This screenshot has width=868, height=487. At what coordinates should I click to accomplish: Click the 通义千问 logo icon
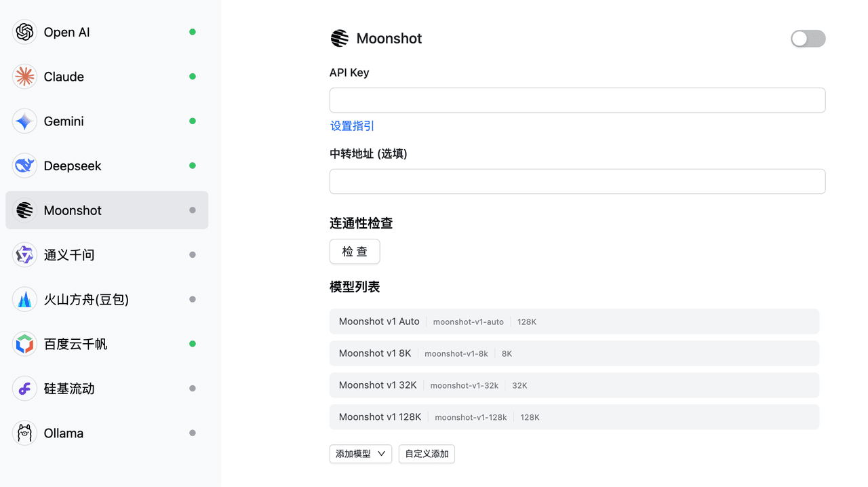pos(24,255)
